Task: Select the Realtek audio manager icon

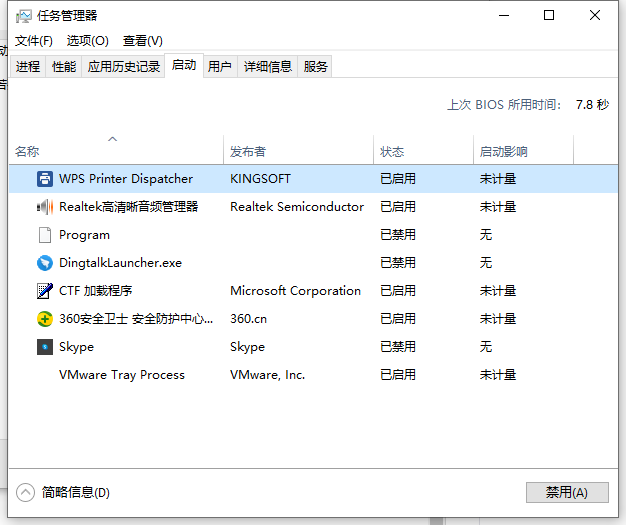Action: tap(45, 207)
